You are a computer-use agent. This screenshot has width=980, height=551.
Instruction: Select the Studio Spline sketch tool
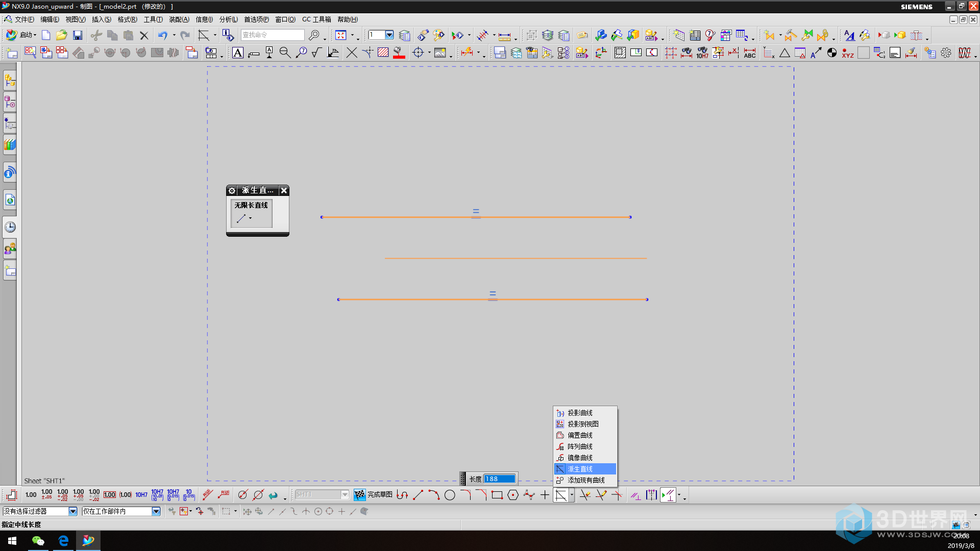[x=529, y=495]
